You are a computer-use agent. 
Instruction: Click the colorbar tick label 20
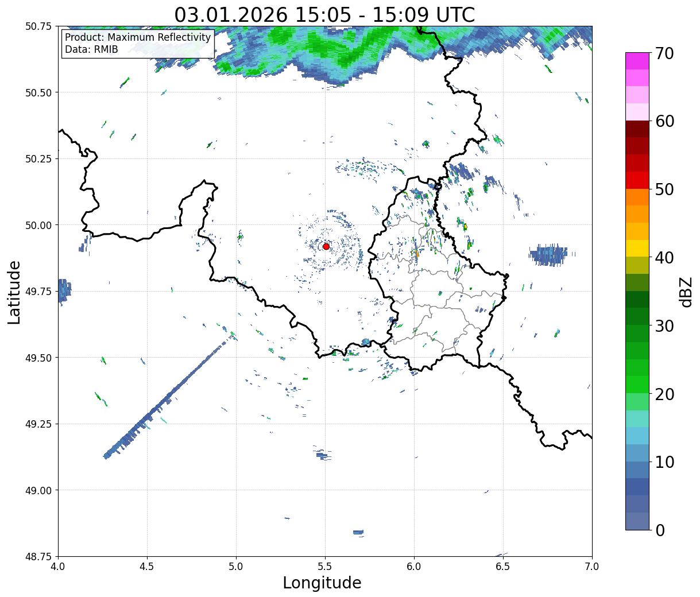pos(664,394)
